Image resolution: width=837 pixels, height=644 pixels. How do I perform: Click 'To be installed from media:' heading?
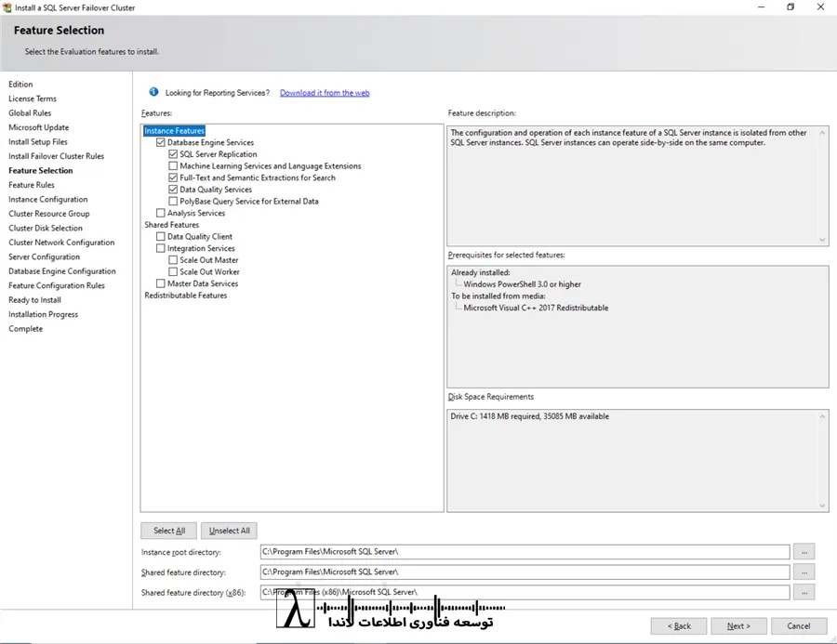[x=498, y=296]
